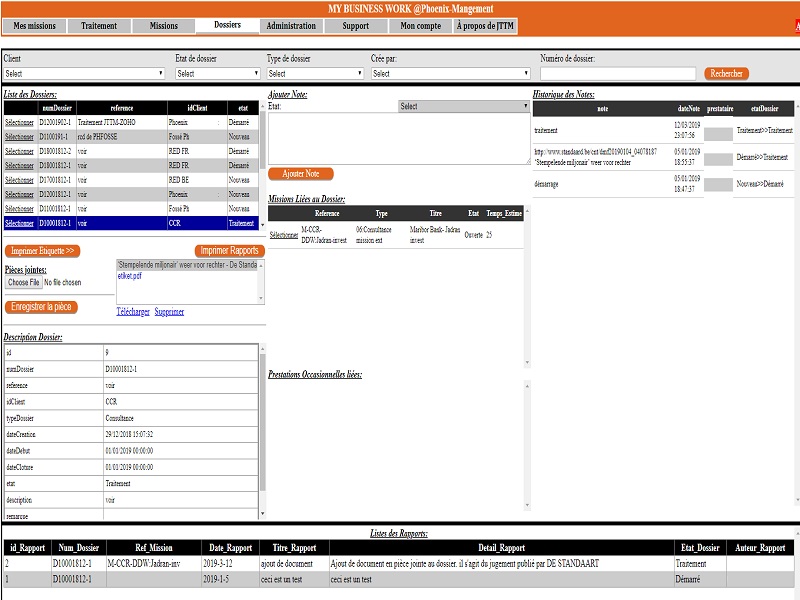Click Sélectionner for dossier D12001902-1

tap(19, 122)
